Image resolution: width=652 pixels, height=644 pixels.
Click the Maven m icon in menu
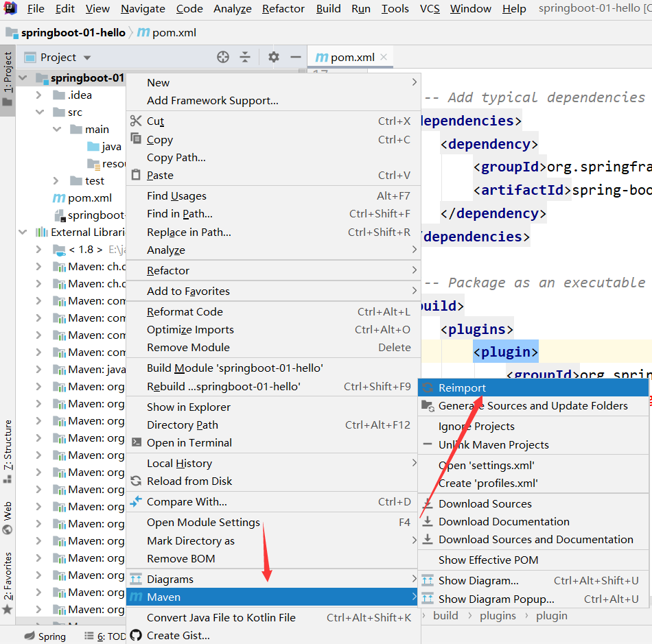tap(136, 597)
